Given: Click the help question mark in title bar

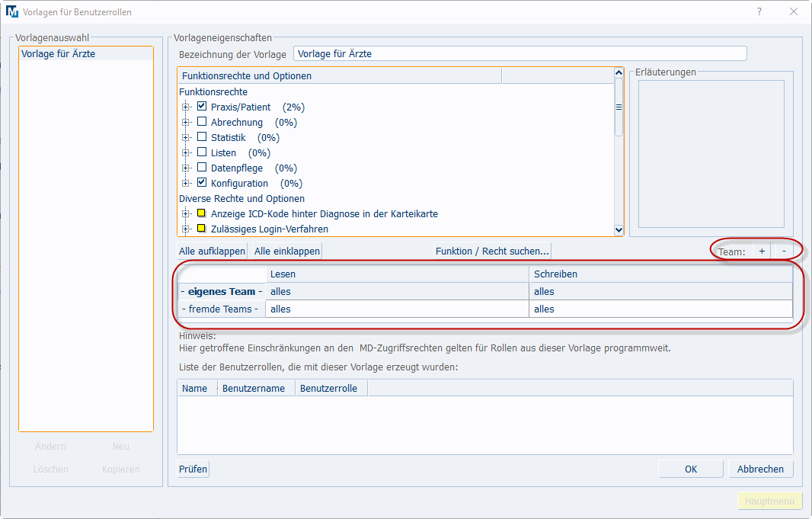Looking at the screenshot, I should pos(759,11).
